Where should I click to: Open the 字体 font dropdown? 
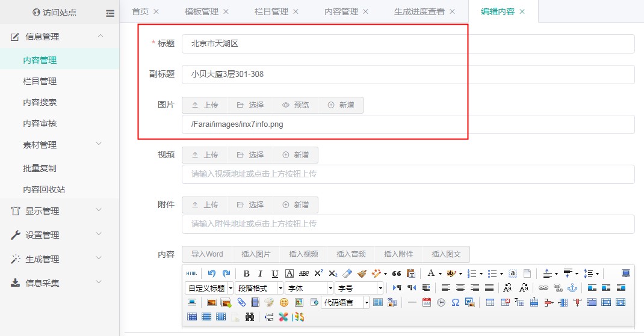pos(309,288)
